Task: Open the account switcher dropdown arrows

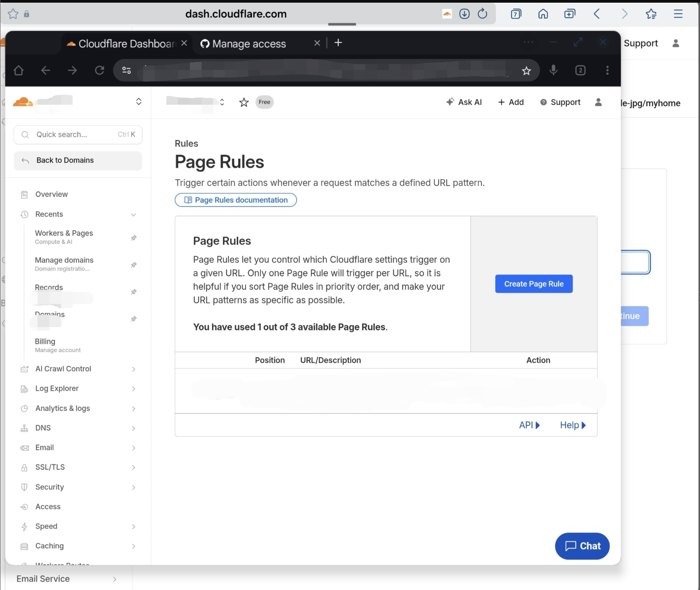Action: pos(139,102)
